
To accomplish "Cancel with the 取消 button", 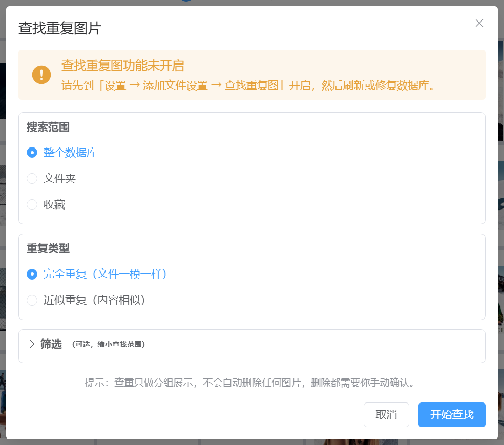I will point(386,415).
